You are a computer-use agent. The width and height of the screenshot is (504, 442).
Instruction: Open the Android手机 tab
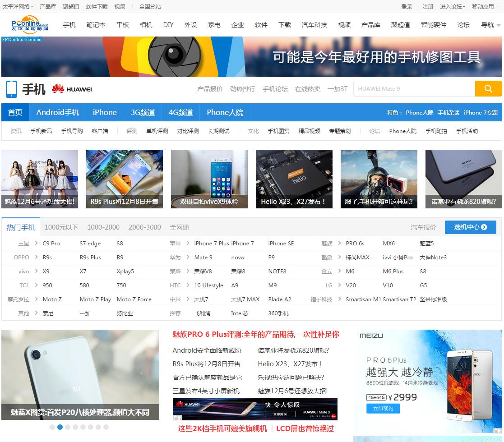58,112
